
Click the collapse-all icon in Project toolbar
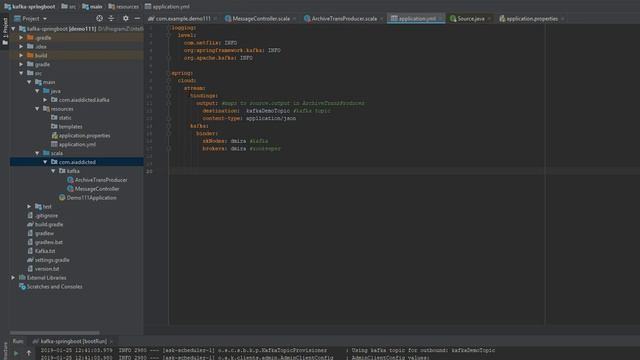(111, 18)
